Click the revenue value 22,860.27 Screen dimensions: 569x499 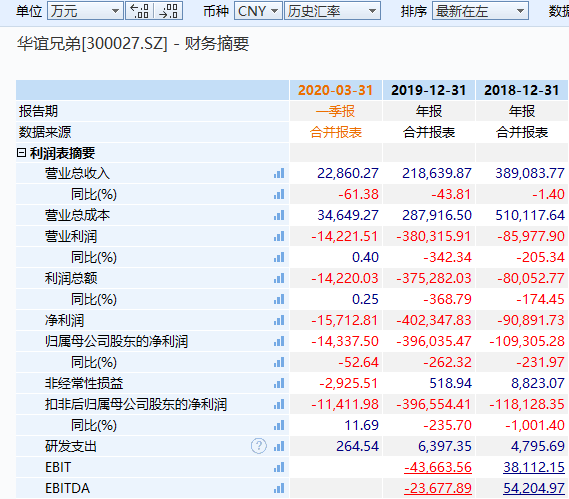point(348,173)
